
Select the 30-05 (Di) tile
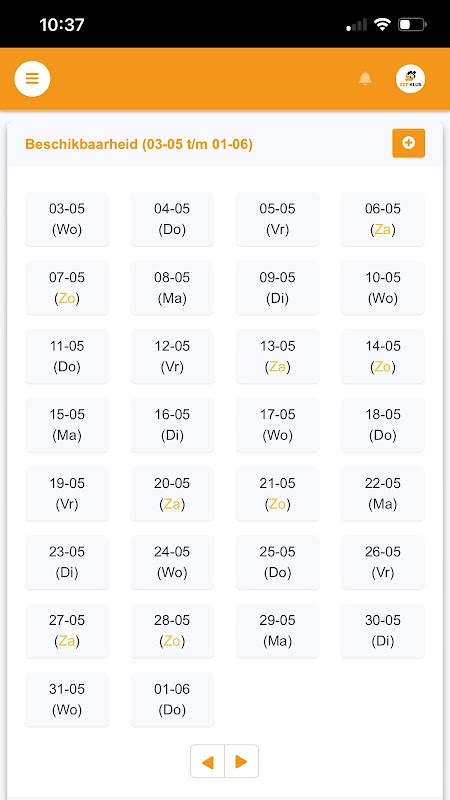[x=383, y=631]
